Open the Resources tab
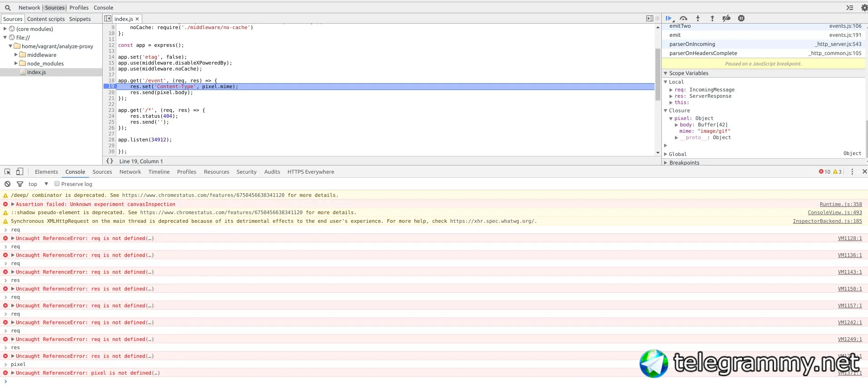Viewport: 868px width, 391px height. 217,172
